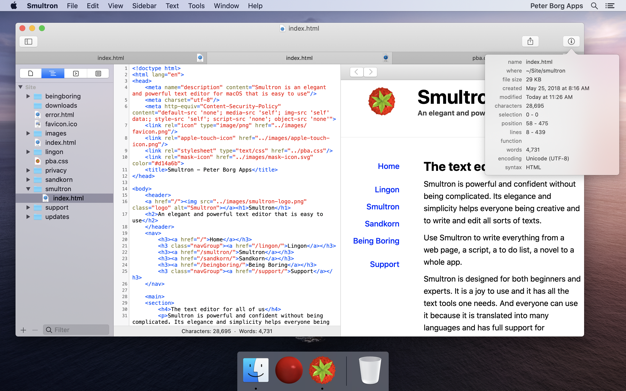Viewport: 626px width, 391px height.
Task: Expand the beingboring folder
Action: pos(28,96)
